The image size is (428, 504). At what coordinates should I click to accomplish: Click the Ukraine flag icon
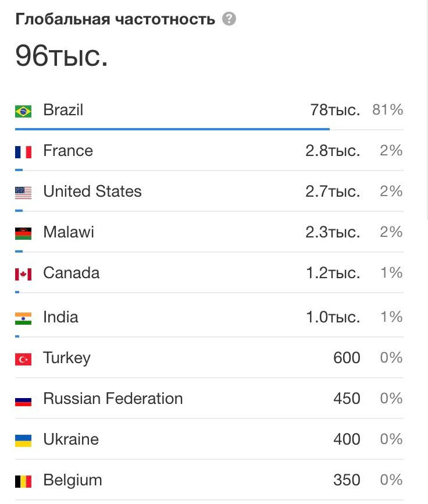(x=23, y=441)
